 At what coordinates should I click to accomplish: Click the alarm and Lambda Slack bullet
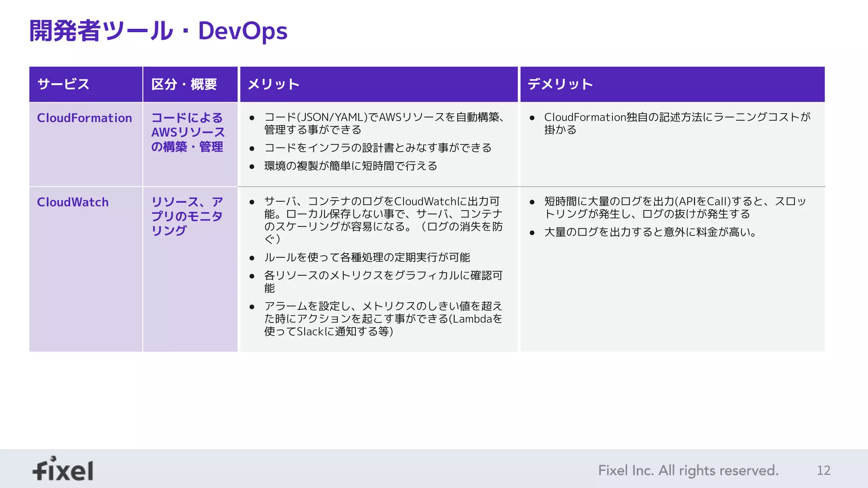[x=383, y=319]
